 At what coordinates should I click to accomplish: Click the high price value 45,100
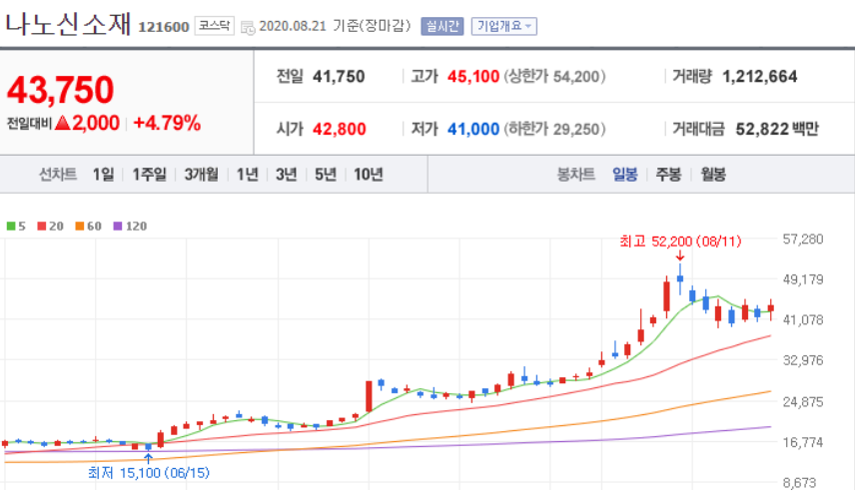coord(473,77)
